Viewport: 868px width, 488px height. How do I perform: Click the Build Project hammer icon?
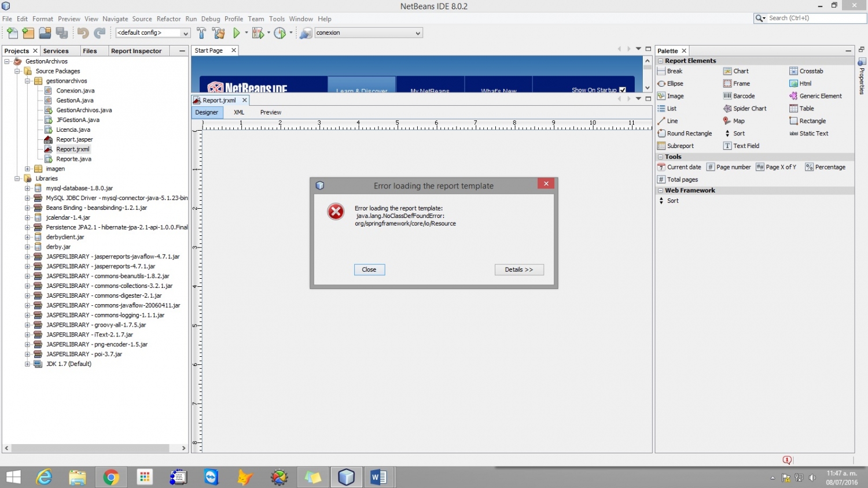click(201, 33)
